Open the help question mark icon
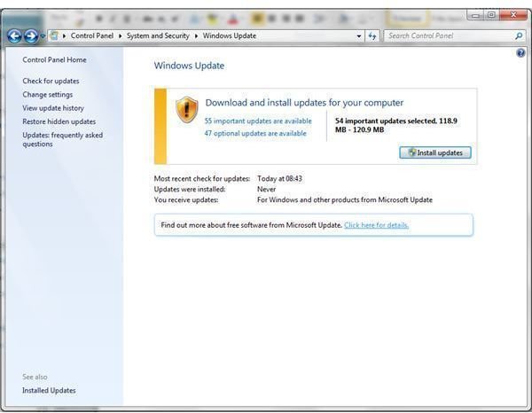Image resolution: width=532 pixels, height=413 pixels. (520, 53)
